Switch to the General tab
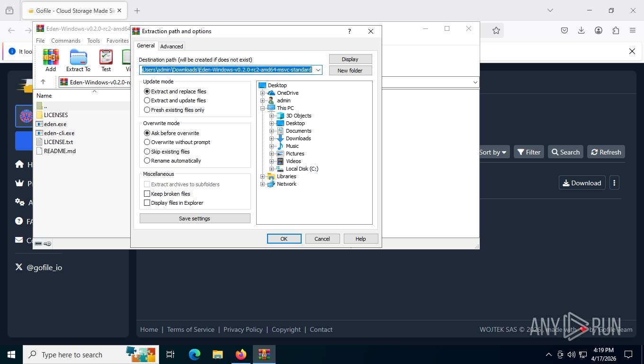Viewport: 644px width, 364px height. coord(146,45)
